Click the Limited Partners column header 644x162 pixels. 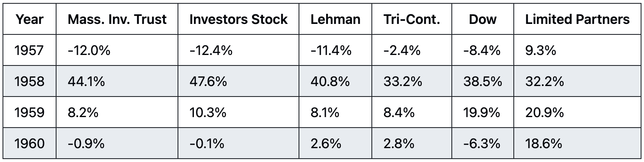tap(577, 19)
